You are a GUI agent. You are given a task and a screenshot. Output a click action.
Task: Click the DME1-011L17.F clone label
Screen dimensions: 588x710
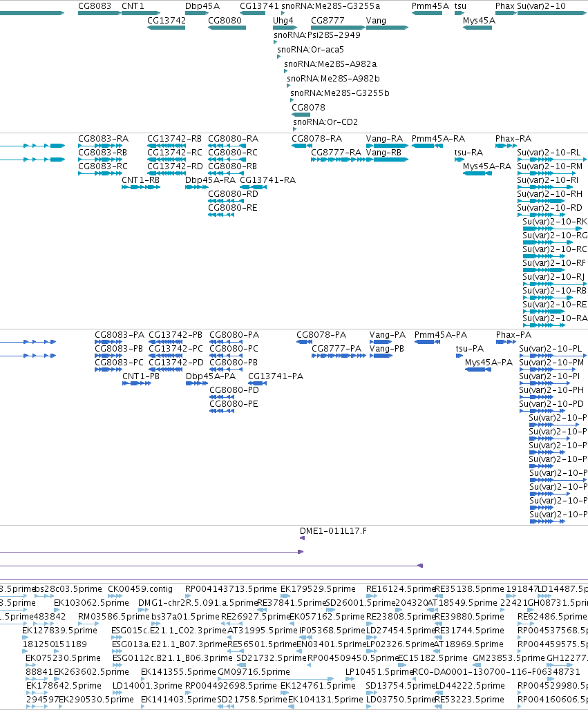click(334, 531)
